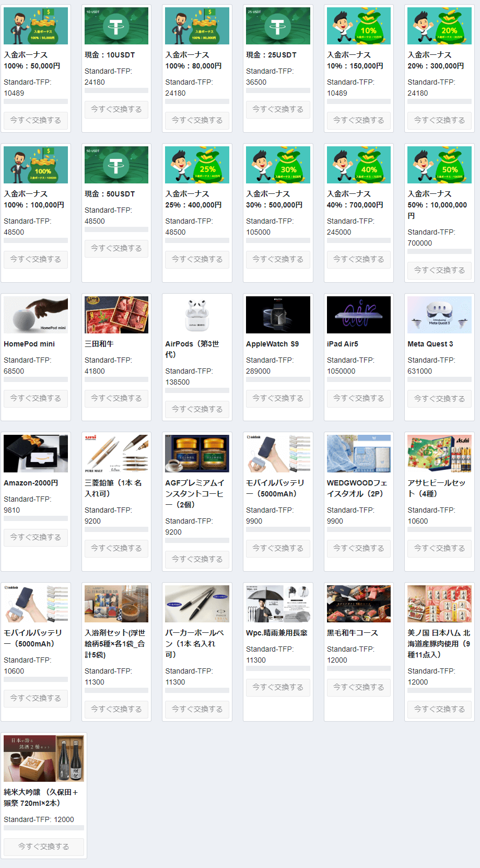Open the 入浴剤セット bath salts image
The image size is (480, 868).
116,604
